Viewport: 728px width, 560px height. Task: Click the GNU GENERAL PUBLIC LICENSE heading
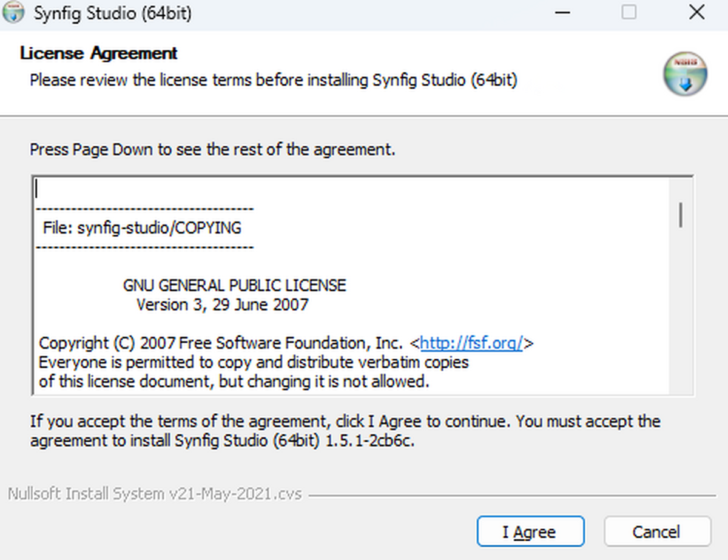(234, 285)
